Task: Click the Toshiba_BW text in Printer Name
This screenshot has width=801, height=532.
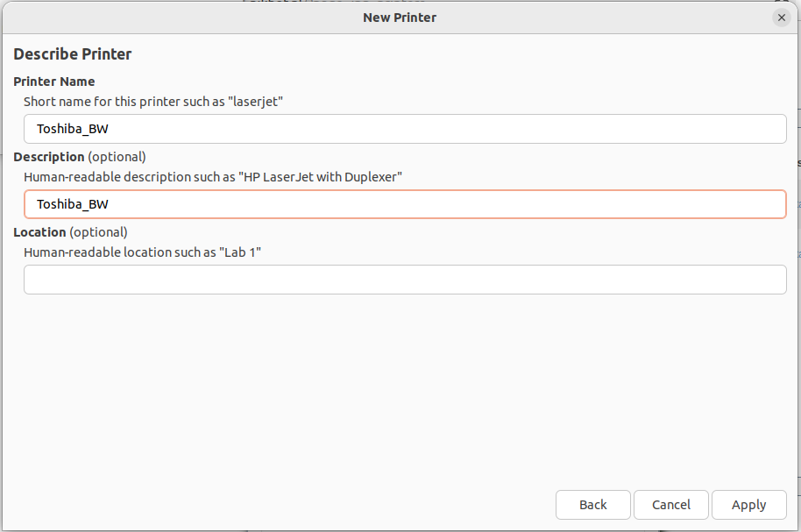Action: [72, 129]
